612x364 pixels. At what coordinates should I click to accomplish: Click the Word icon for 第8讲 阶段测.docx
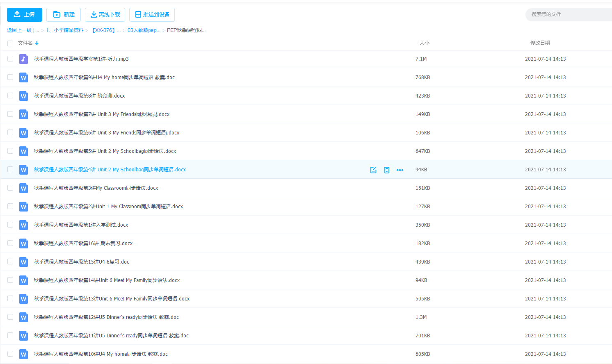pyautogui.click(x=23, y=96)
